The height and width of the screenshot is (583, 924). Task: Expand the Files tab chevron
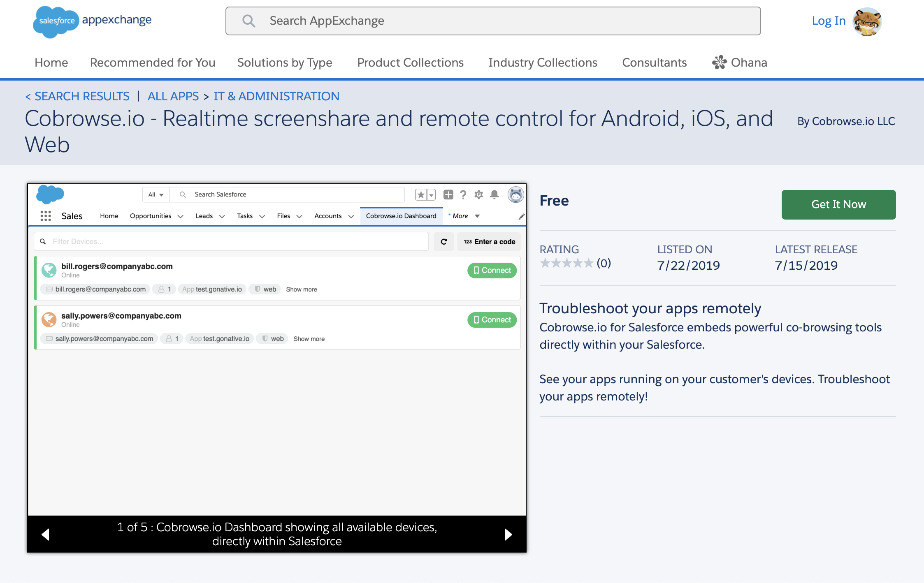pos(299,216)
